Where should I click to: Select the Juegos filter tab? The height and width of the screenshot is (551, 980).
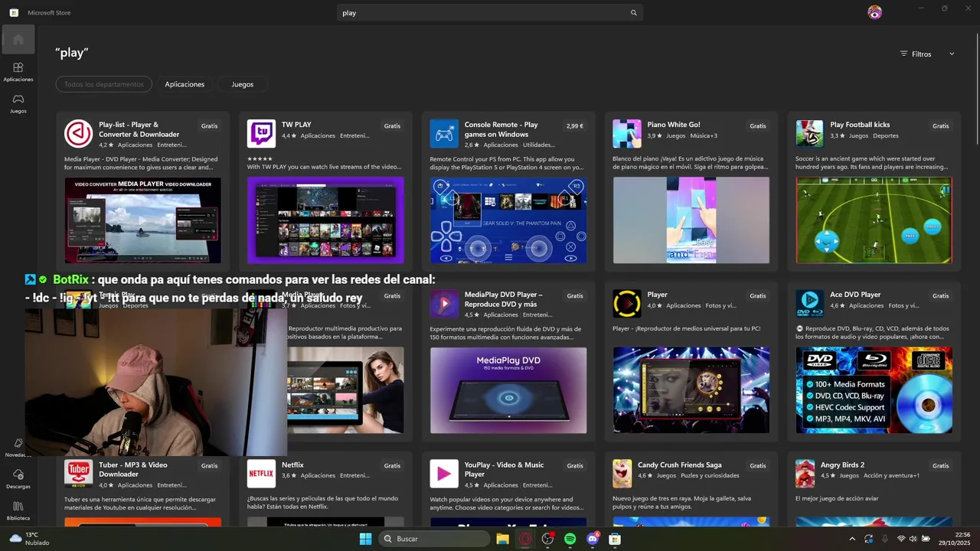point(243,84)
